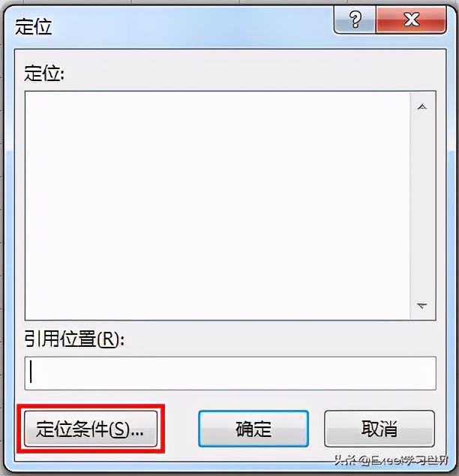
Task: Click the 定位: list label
Action: [x=44, y=74]
